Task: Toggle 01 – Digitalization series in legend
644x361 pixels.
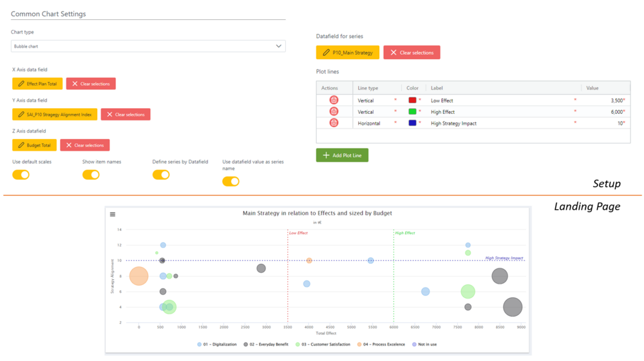Action: coord(217,345)
